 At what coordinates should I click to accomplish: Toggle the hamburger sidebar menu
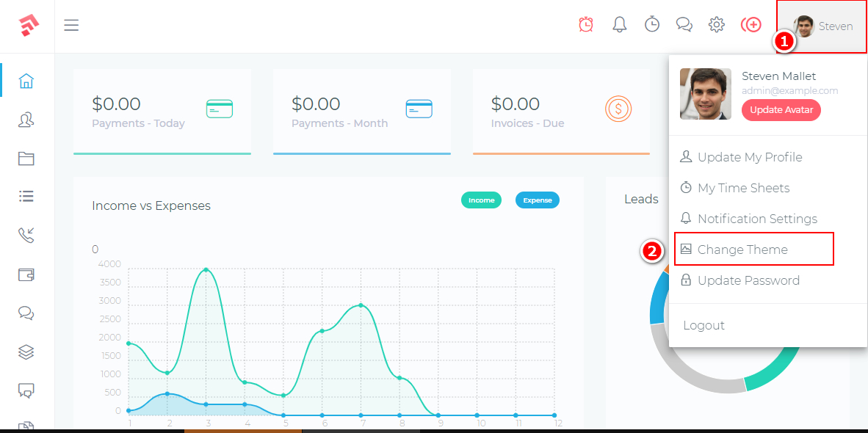(71, 26)
